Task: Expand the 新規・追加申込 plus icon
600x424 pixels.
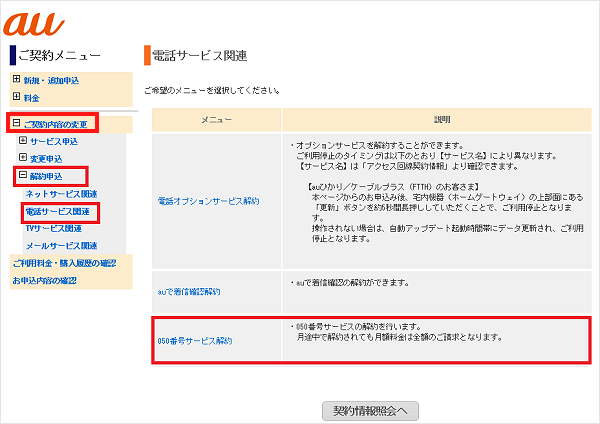Action: pyautogui.click(x=16, y=79)
